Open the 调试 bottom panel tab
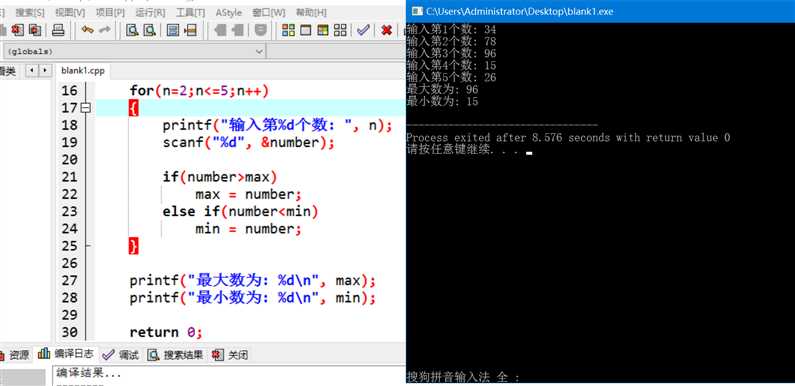This screenshot has width=795, height=386. [121, 355]
